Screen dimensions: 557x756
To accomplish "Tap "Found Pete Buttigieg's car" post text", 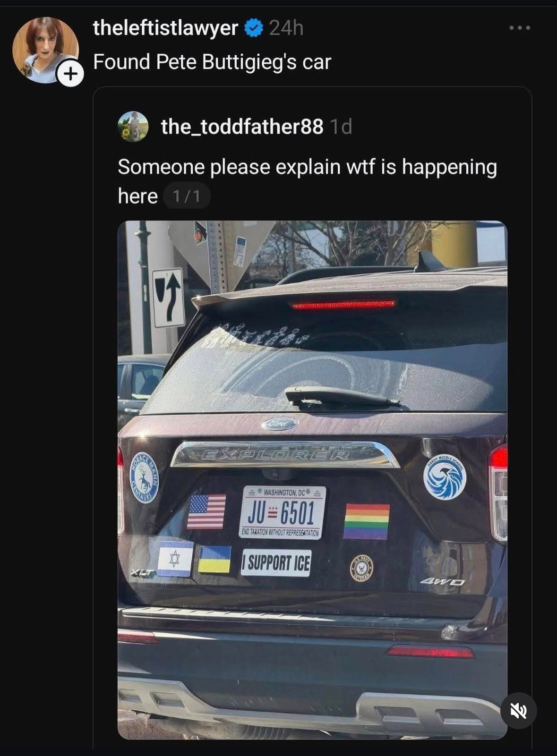I will pos(212,62).
